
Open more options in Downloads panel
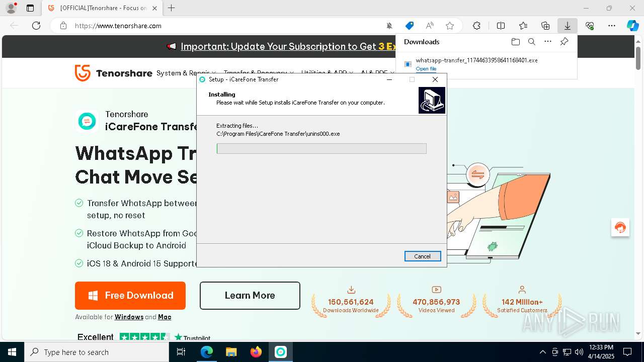click(548, 42)
